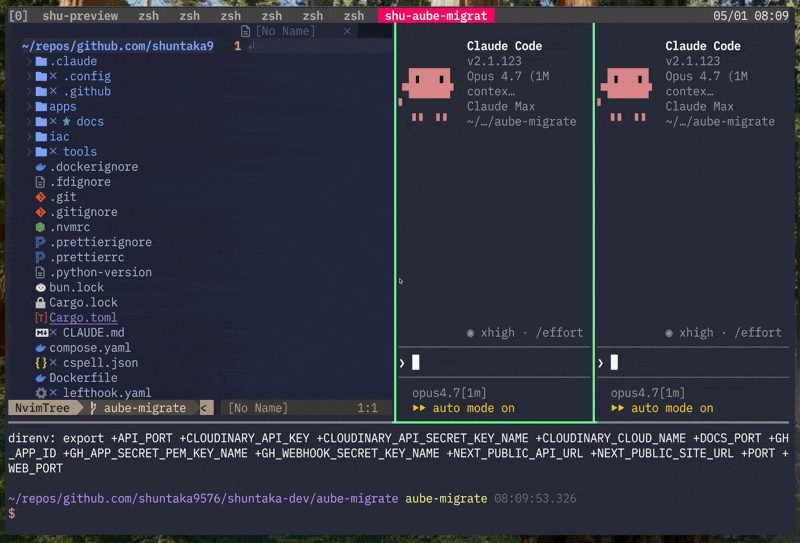Click the Prettier icon beside .prettierignore

pos(40,242)
